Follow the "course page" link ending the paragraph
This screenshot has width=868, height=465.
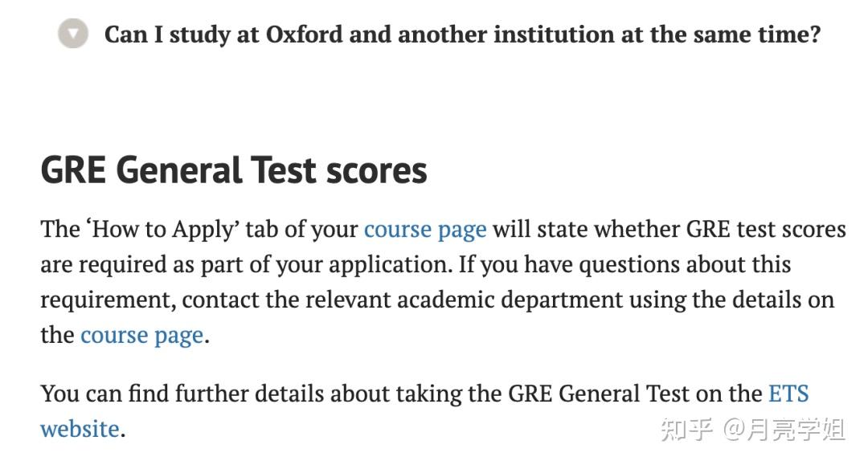(141, 335)
